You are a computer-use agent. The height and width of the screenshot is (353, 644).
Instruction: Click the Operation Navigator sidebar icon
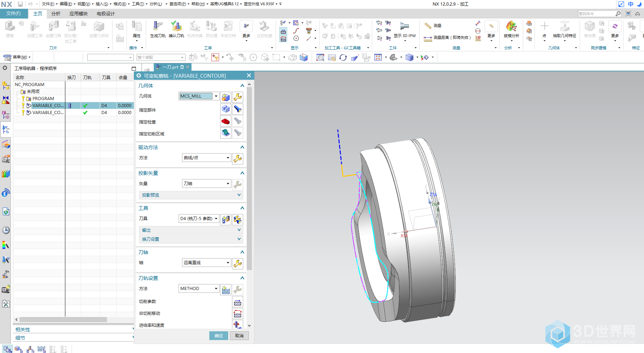click(6, 130)
